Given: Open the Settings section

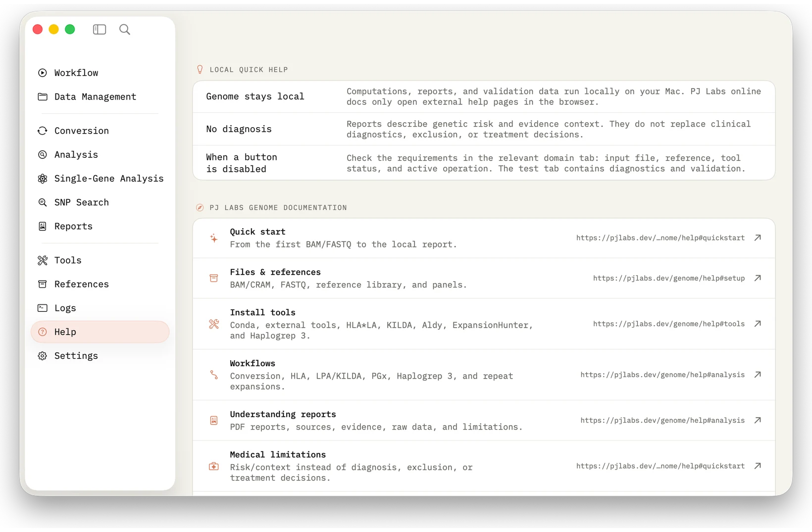Looking at the screenshot, I should [x=100, y=356].
